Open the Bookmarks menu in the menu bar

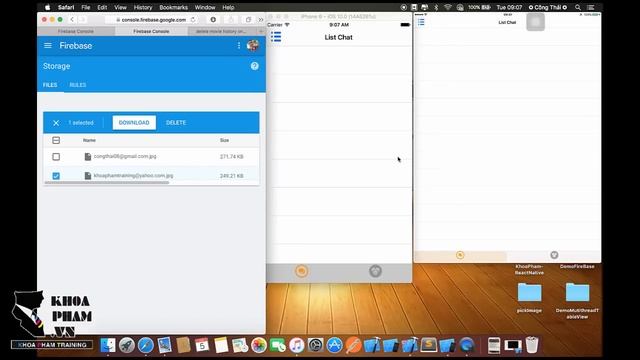[x=173, y=7]
